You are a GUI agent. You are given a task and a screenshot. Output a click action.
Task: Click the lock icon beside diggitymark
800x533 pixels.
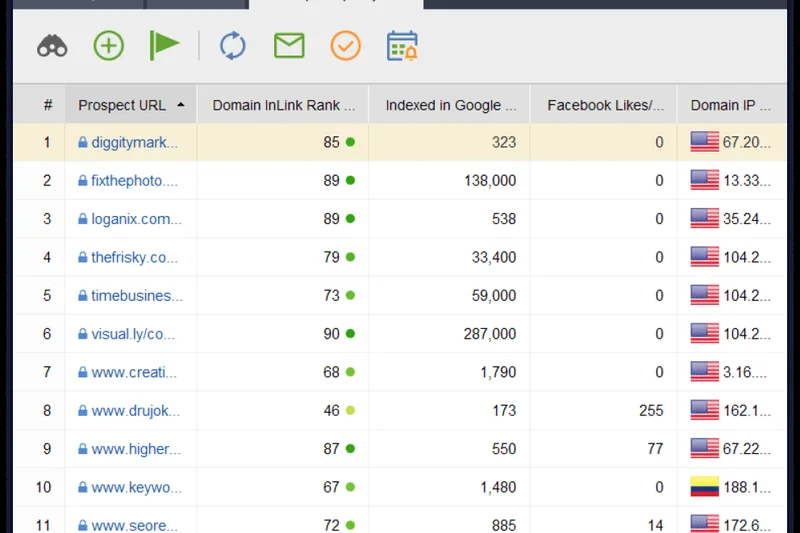83,142
